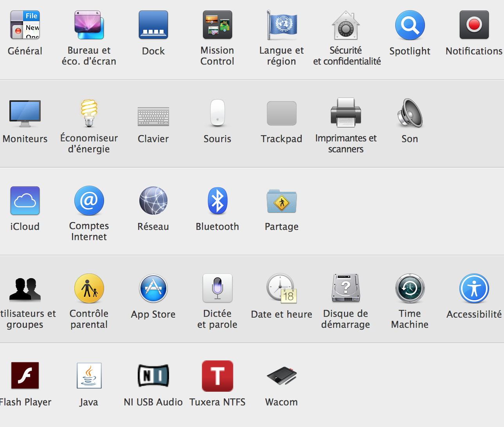Click the Son speaker icon
This screenshot has height=427, width=504.
pyautogui.click(x=410, y=113)
